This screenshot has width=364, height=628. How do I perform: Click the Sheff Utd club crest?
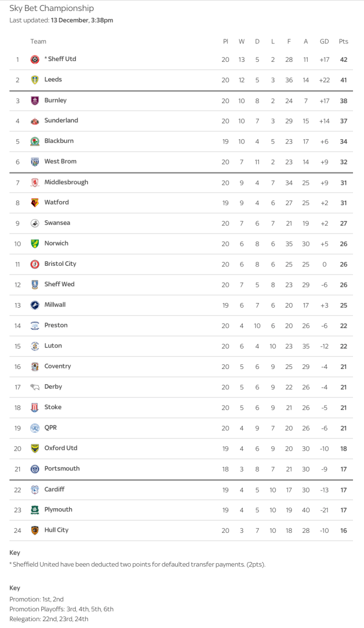click(x=35, y=60)
